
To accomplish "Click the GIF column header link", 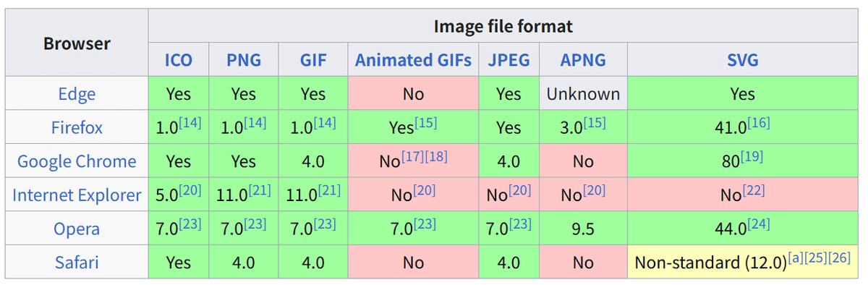I will 313,60.
